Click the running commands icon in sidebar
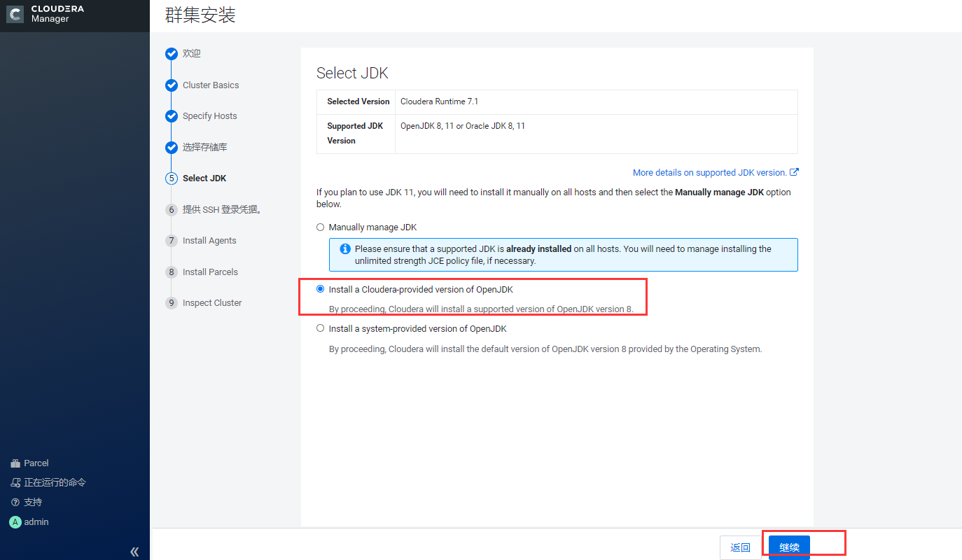 tap(15, 483)
